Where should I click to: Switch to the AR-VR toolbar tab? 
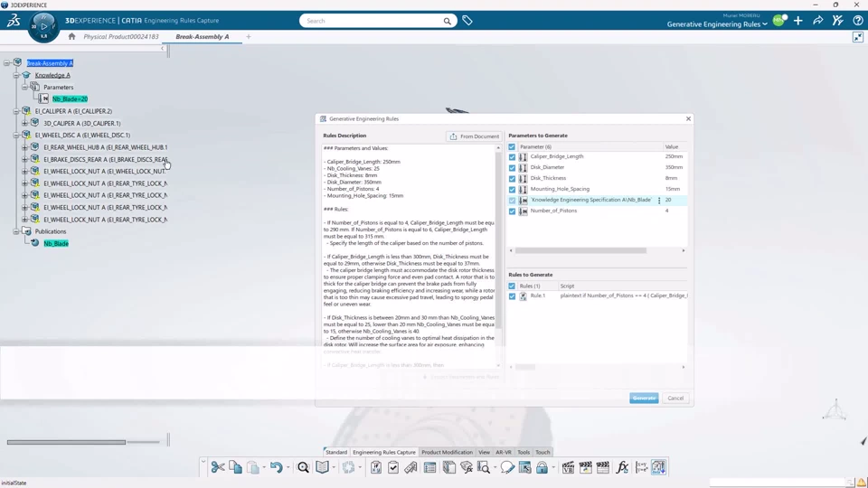(504, 452)
